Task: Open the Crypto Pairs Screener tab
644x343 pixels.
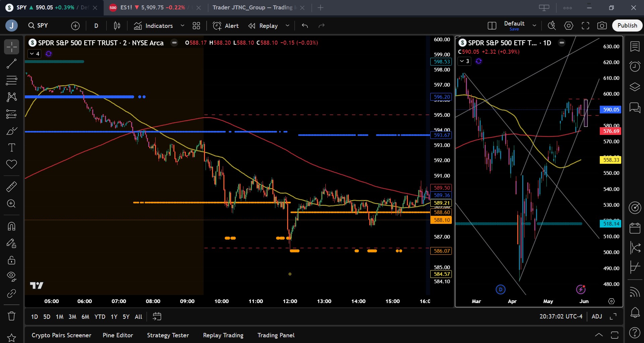Action: tap(61, 335)
